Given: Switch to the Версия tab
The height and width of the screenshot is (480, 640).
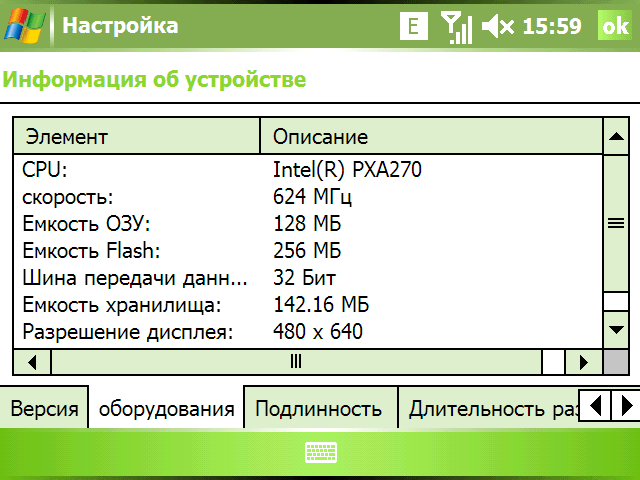Looking at the screenshot, I should (x=44, y=408).
